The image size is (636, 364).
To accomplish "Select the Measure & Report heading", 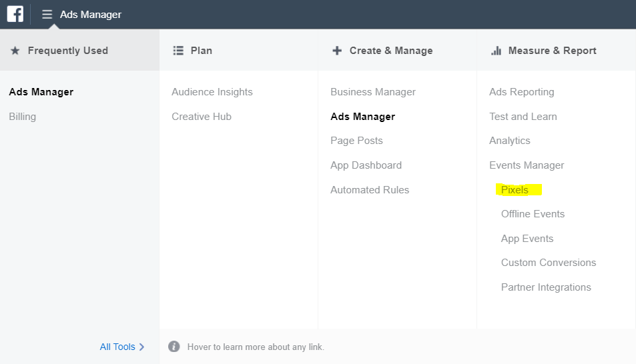I will (552, 51).
